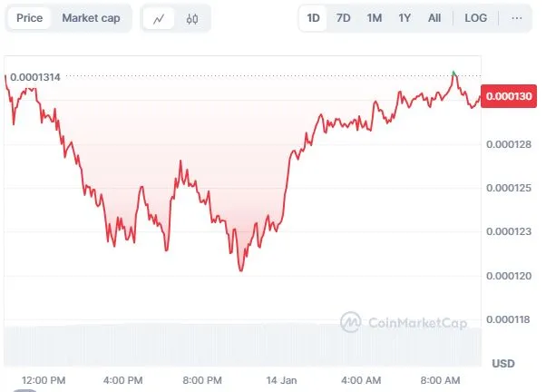Image resolution: width=546 pixels, height=392 pixels.
Task: Switch chart to 1Y range
Action: (405, 18)
